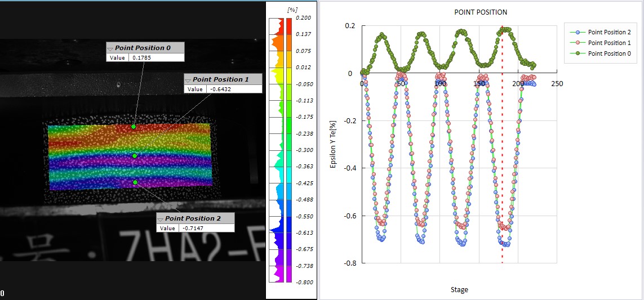Click the -0.6432 value field
The image size is (644, 300).
[234, 89]
